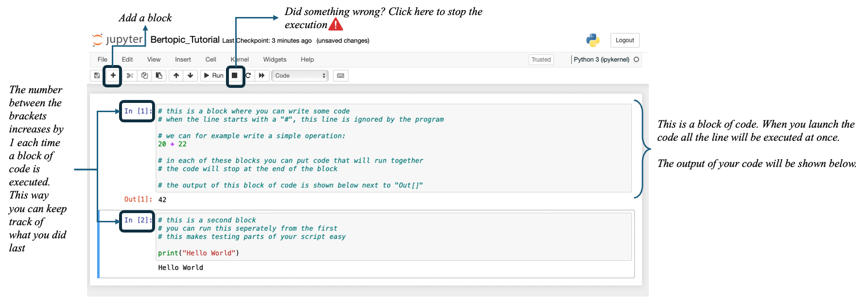Add a new cell with the plus icon
Viewport: 868px width, 300px height.
113,76
